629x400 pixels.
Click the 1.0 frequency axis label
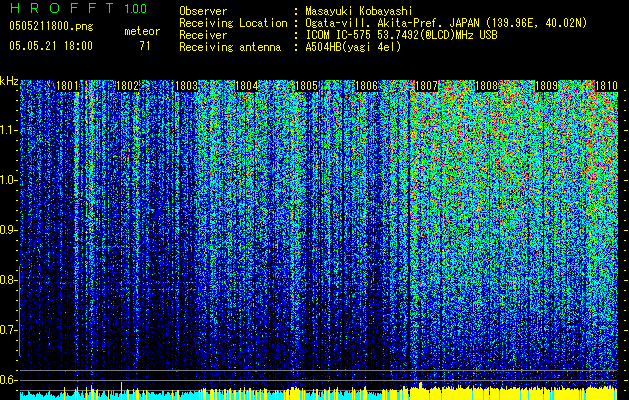click(6, 180)
